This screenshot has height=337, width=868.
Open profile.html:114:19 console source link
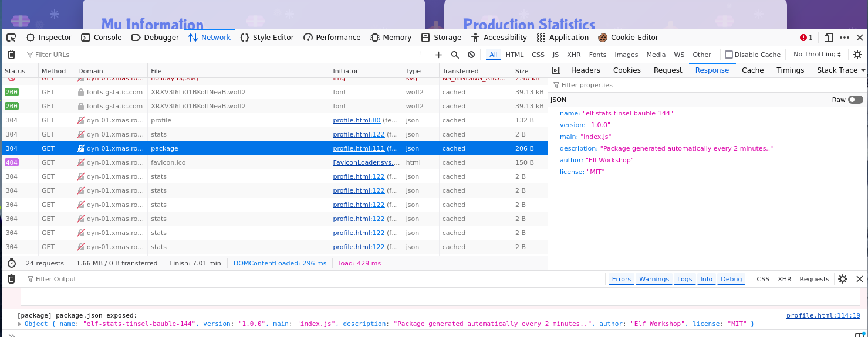click(823, 315)
